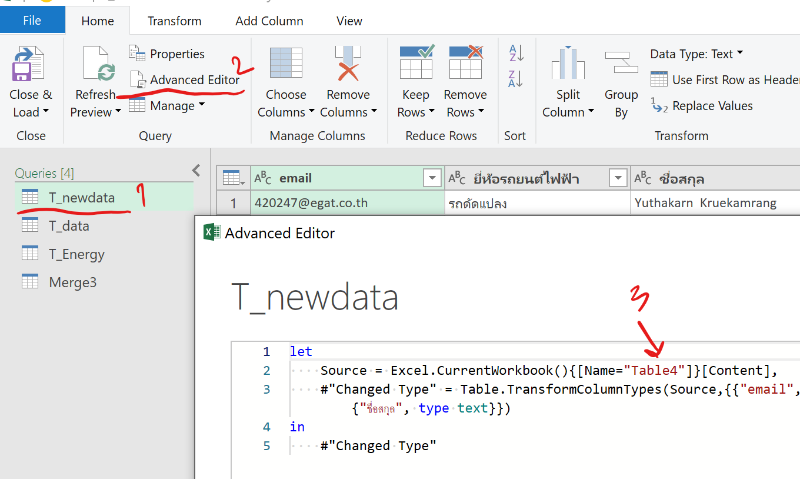Open the email column filter dropdown
The image size is (800, 479).
point(432,179)
